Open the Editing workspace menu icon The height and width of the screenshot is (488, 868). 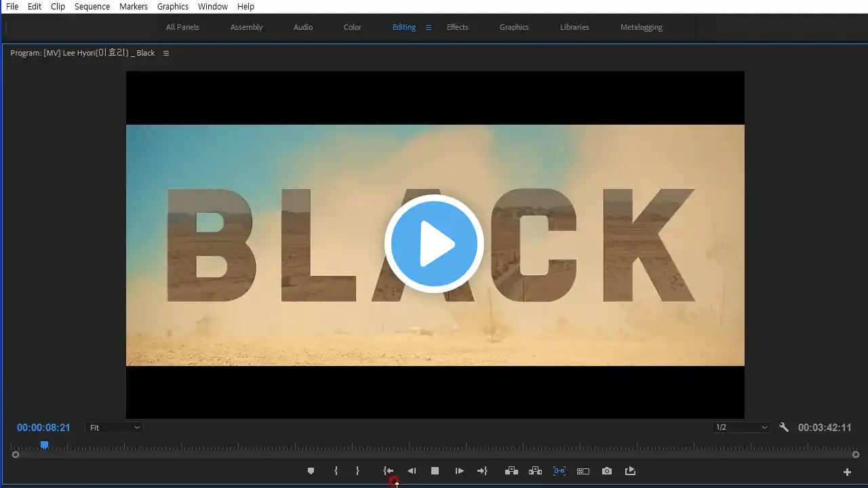click(429, 27)
